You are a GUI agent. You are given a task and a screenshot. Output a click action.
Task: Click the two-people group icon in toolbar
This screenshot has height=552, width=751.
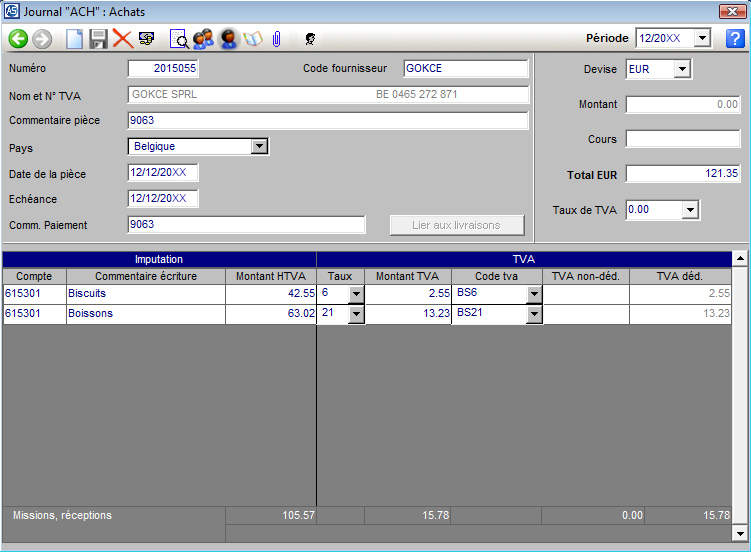point(204,39)
